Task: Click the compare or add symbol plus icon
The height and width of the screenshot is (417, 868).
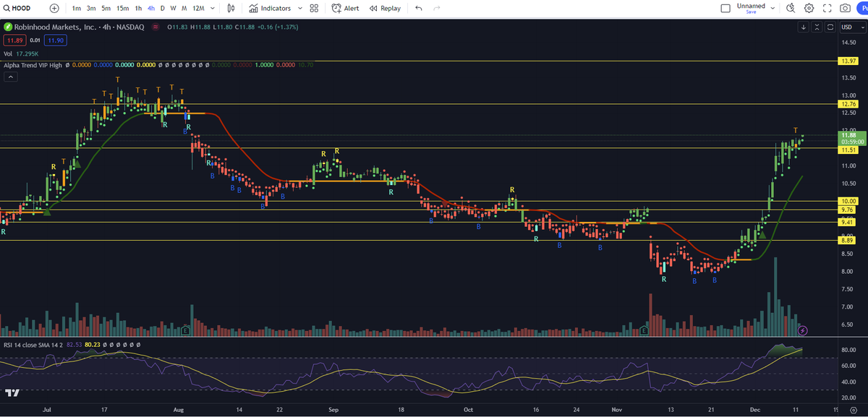Action: click(55, 9)
